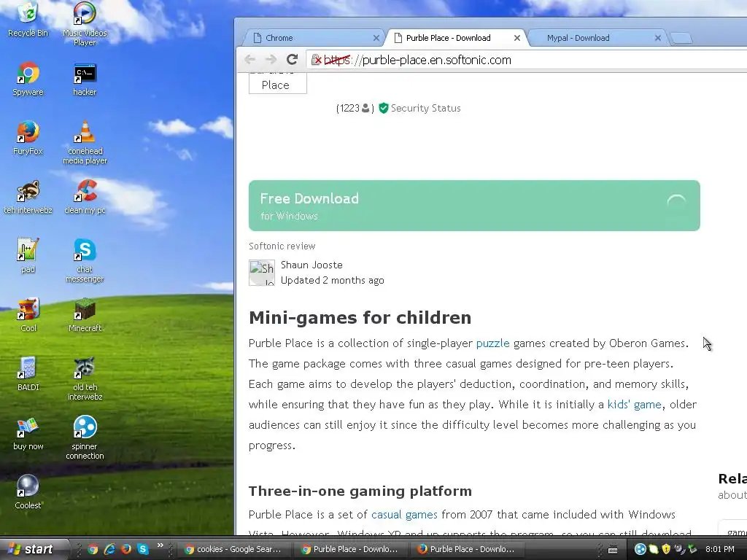747x560 pixels.
Task: Click the Updated 2 months ago text
Action: 332,281
